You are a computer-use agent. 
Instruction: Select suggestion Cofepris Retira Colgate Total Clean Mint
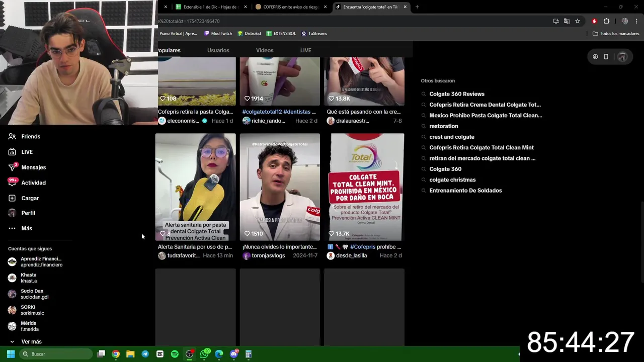click(481, 147)
